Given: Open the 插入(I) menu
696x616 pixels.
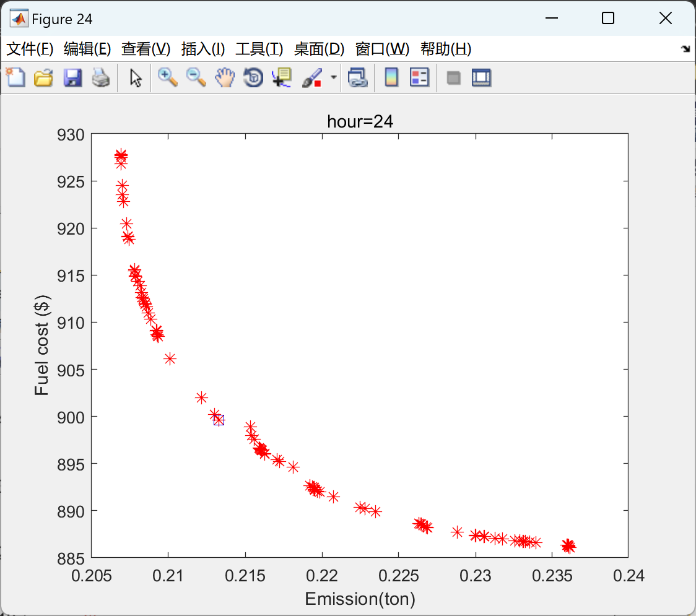Looking at the screenshot, I should 203,49.
